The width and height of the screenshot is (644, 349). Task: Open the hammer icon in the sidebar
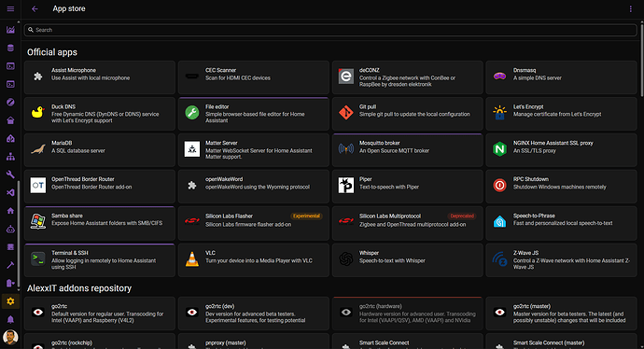click(x=10, y=265)
